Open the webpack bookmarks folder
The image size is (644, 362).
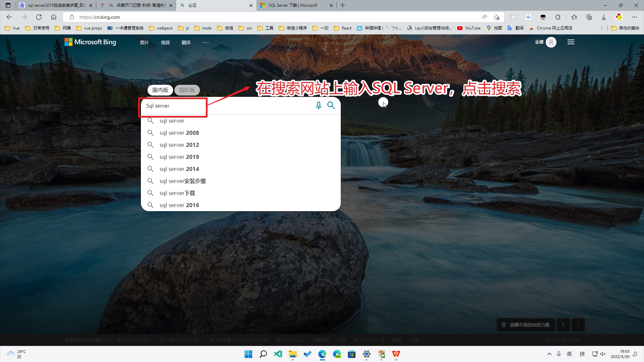tap(161, 28)
